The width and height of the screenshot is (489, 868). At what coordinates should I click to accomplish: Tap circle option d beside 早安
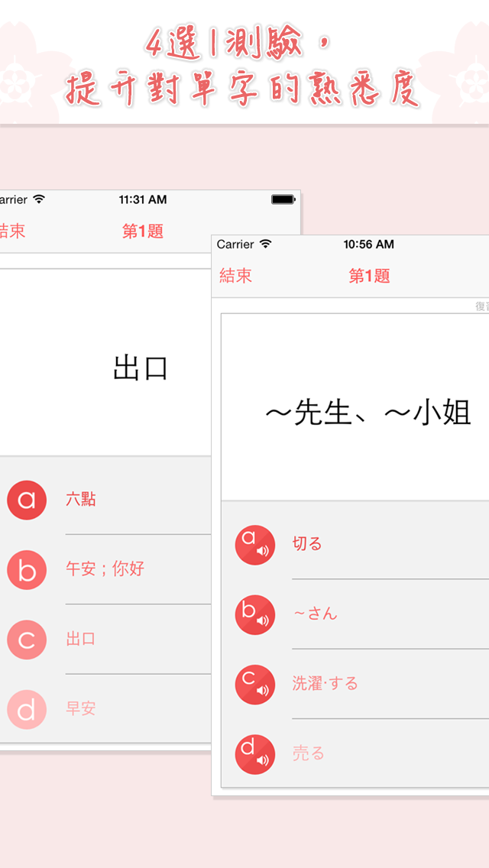tap(27, 709)
